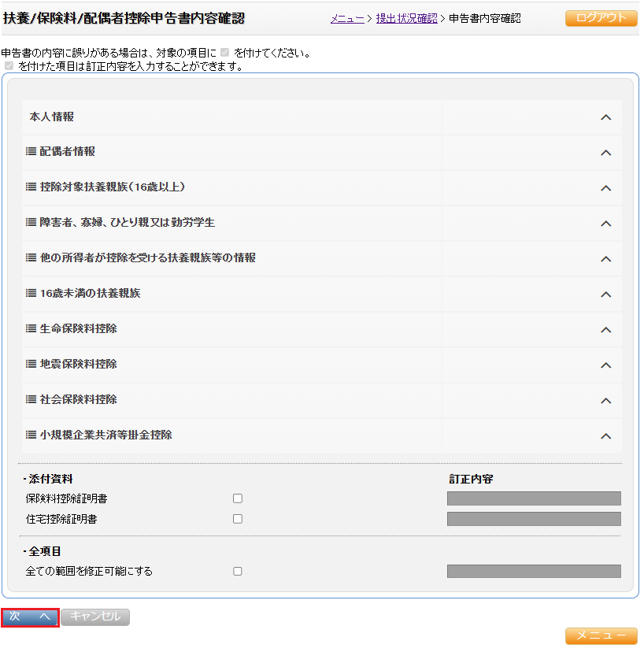Click the orange ログアウト button
Image resolution: width=644 pixels, height=652 pixels.
(x=601, y=18)
